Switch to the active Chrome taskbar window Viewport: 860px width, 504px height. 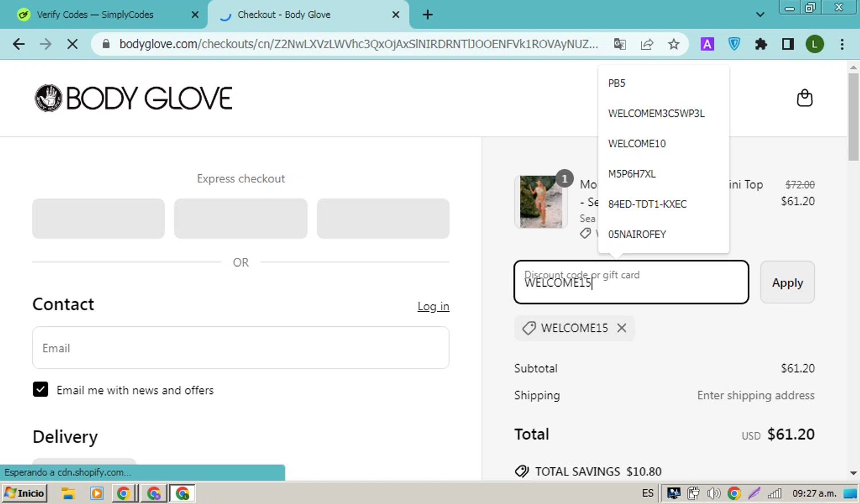click(182, 493)
